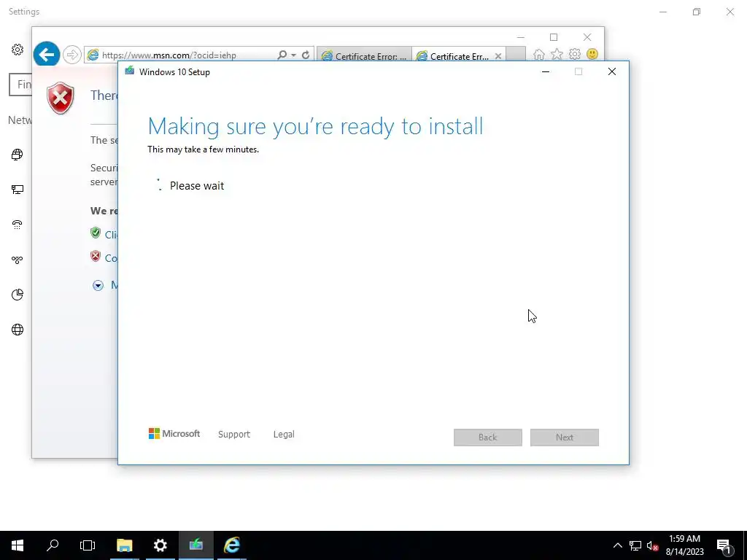
Task: Open the Dial-up icon in Settings
Action: (18, 225)
